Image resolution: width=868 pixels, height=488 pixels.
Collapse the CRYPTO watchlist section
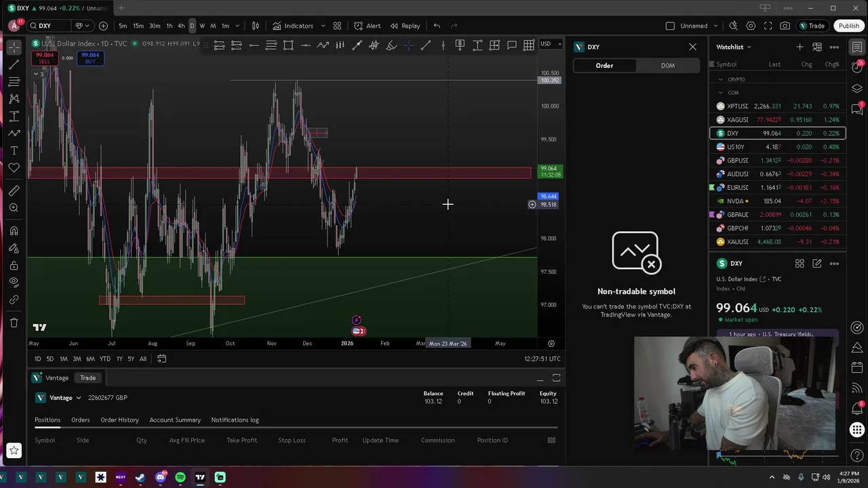(x=721, y=79)
